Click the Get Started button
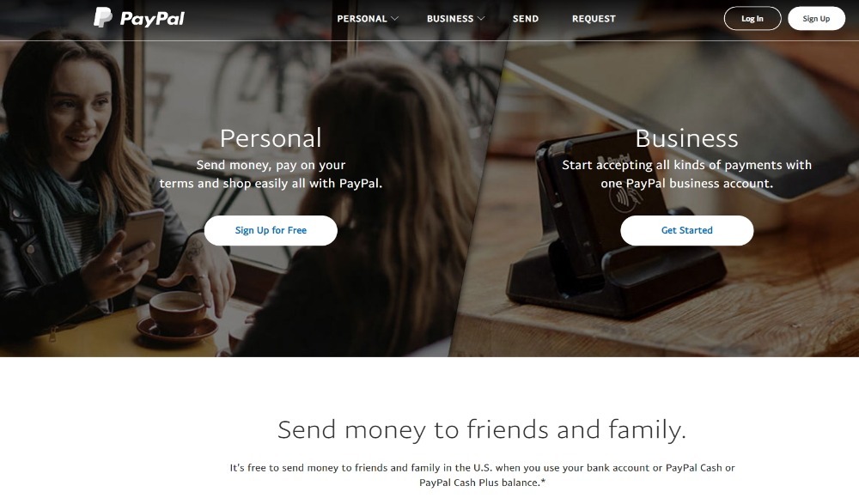This screenshot has width=859, height=504. click(x=687, y=231)
